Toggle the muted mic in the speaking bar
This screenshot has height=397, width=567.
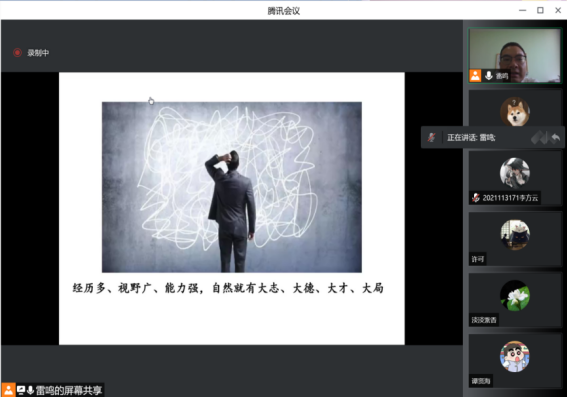click(431, 137)
